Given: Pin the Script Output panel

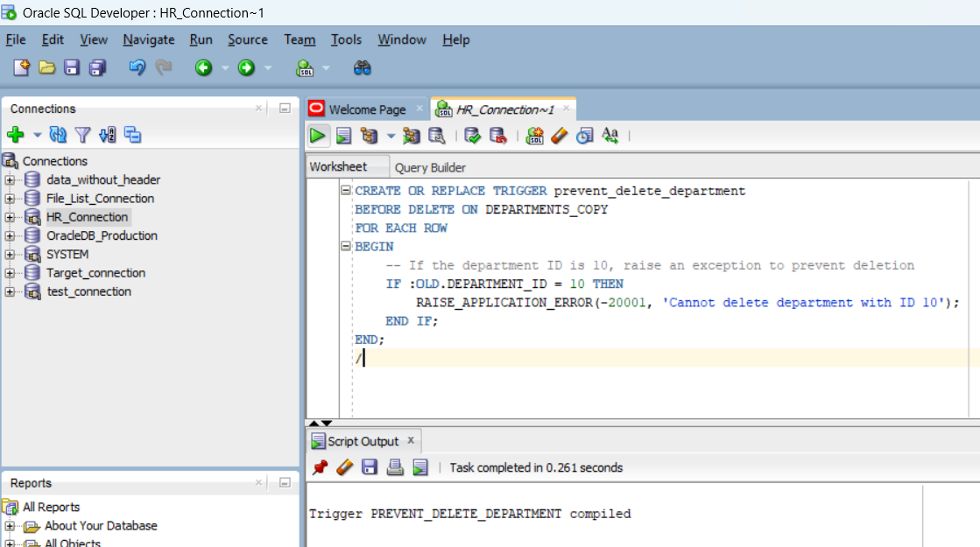Looking at the screenshot, I should coord(320,466).
